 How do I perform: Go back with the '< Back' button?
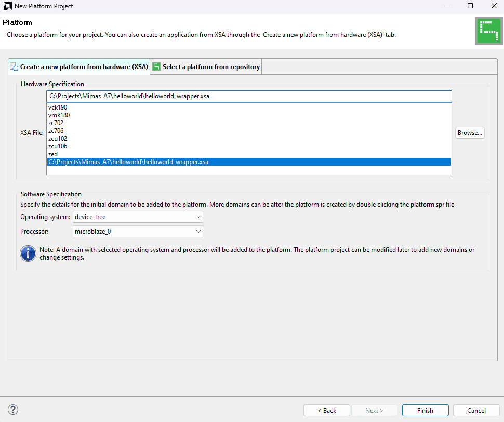[327, 410]
